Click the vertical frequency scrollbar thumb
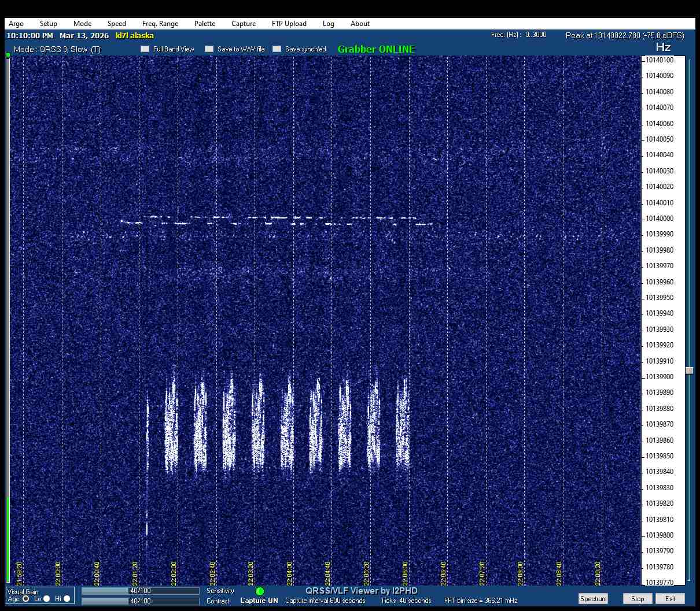 pos(689,371)
